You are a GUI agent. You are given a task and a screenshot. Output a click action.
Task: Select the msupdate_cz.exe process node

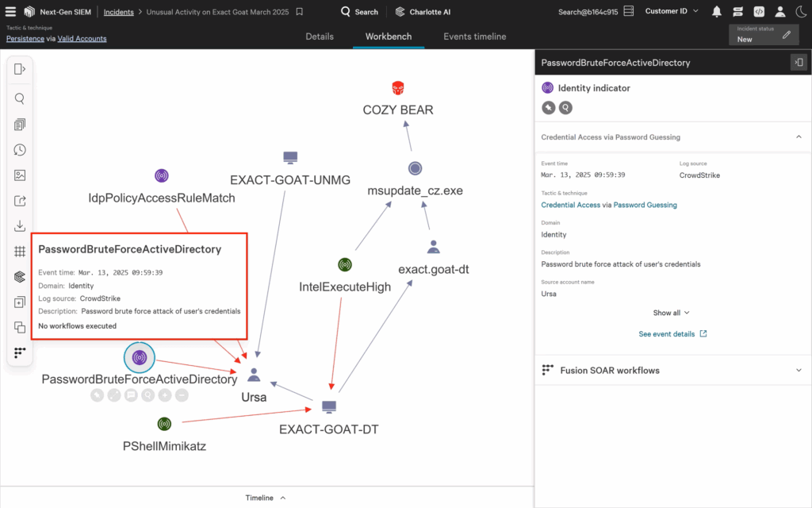coord(415,168)
